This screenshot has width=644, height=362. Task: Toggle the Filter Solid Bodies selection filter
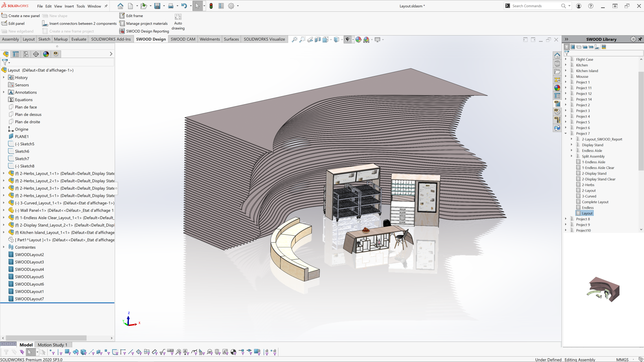(84, 352)
